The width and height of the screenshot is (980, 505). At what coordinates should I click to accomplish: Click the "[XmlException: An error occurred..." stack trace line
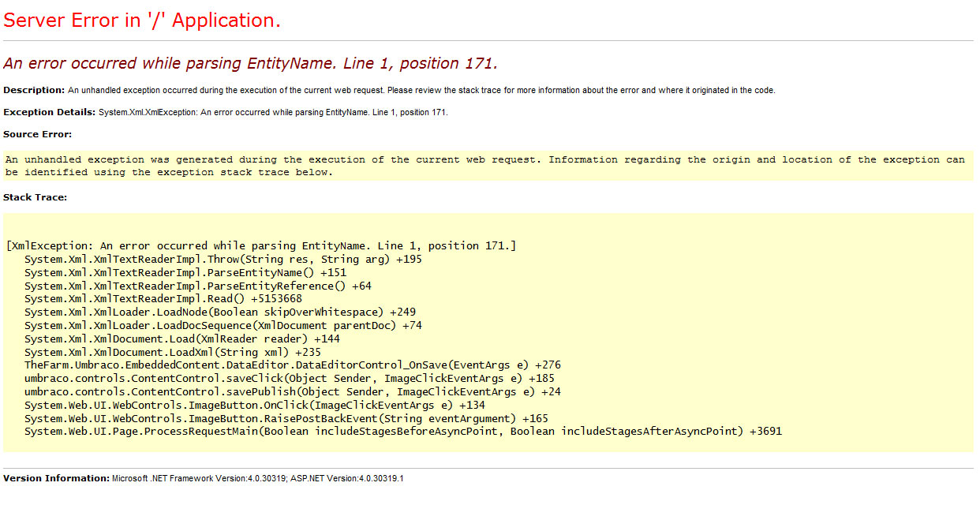pos(260,246)
